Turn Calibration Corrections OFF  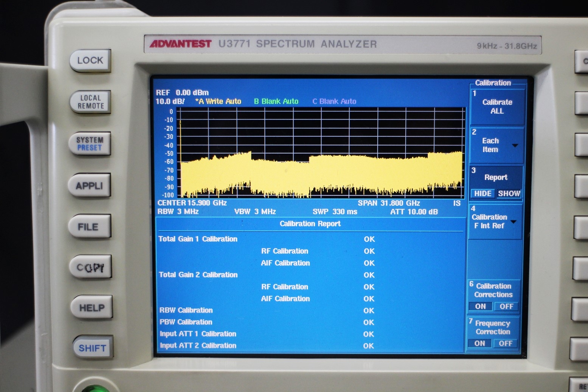[506, 306]
